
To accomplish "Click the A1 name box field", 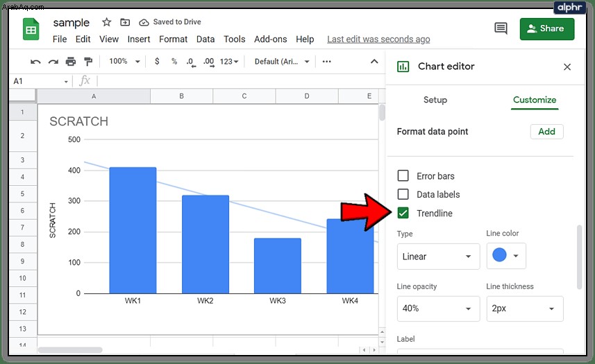I will (40, 81).
